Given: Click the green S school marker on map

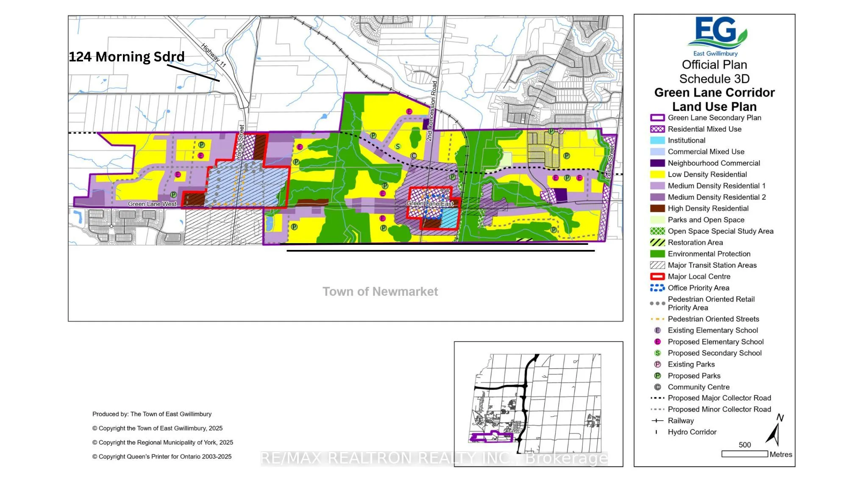Looking at the screenshot, I should coord(398,147).
